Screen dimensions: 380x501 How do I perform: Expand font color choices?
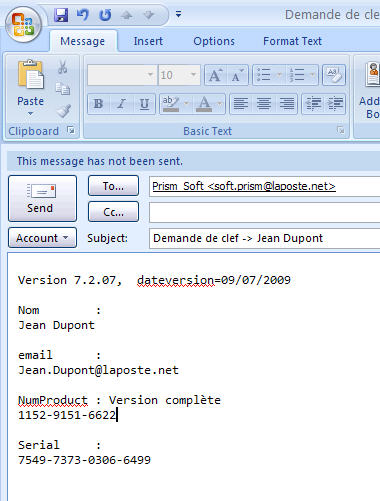pyautogui.click(x=220, y=104)
